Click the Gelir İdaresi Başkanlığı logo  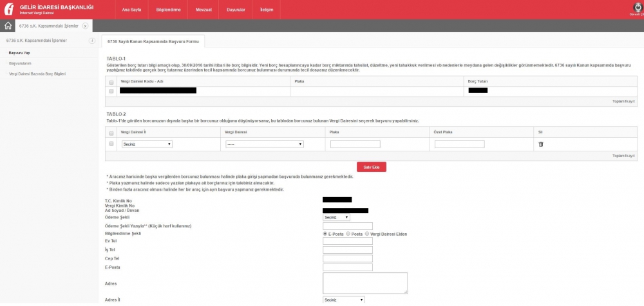tap(8, 9)
